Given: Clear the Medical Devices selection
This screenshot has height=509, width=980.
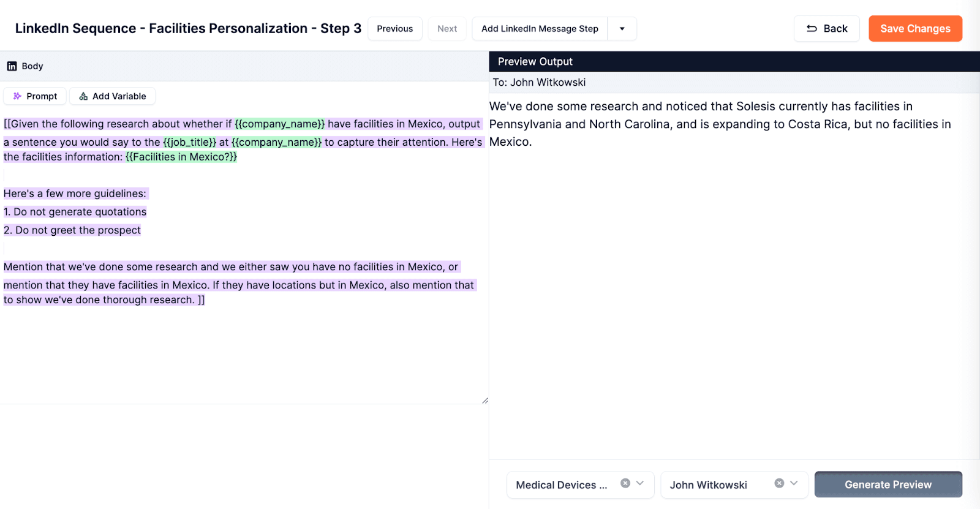Looking at the screenshot, I should (625, 483).
